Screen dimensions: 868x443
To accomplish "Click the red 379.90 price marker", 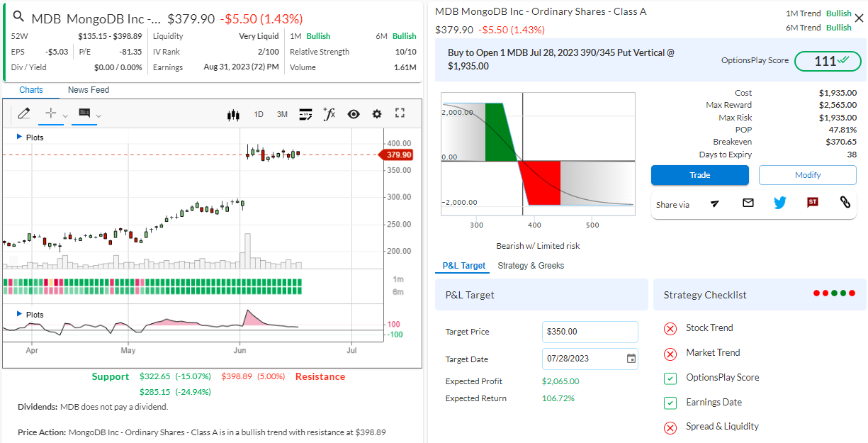I will [398, 155].
